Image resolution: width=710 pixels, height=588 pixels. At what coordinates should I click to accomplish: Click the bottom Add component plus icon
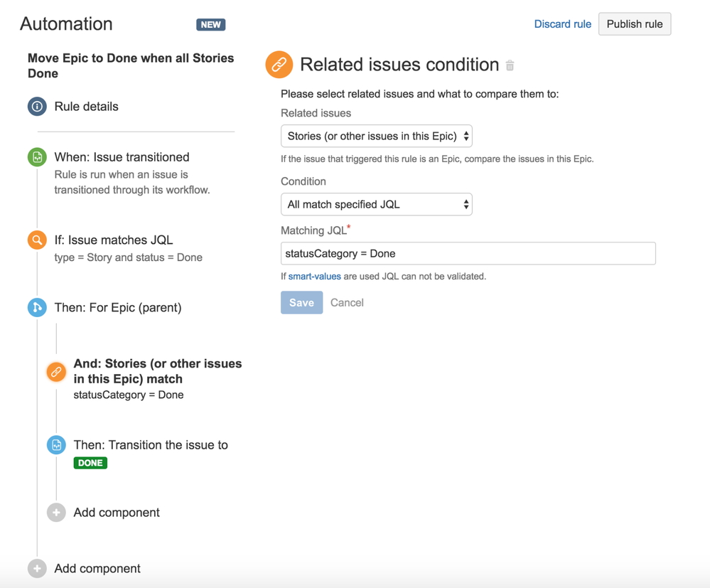point(37,569)
